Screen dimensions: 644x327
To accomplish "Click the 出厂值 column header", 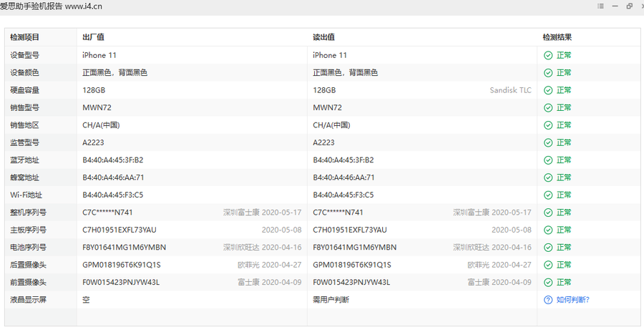I will click(94, 37).
